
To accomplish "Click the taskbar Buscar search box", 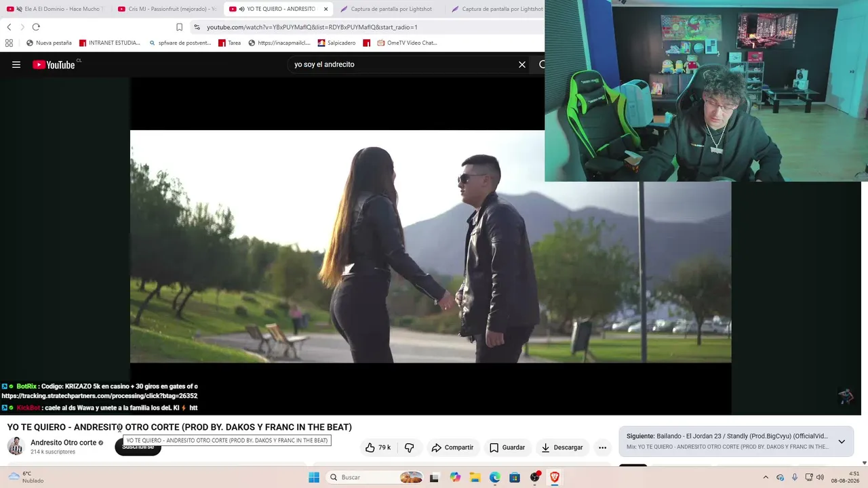I will [375, 477].
